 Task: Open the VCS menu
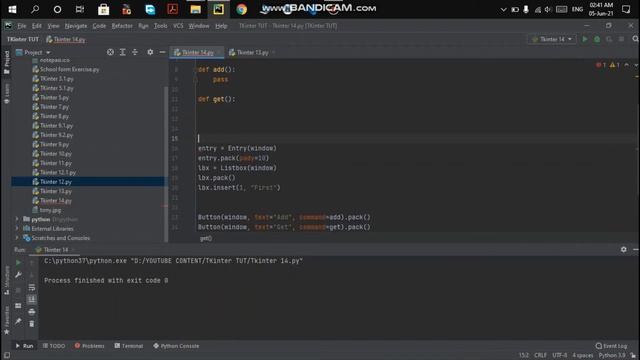tap(178, 26)
